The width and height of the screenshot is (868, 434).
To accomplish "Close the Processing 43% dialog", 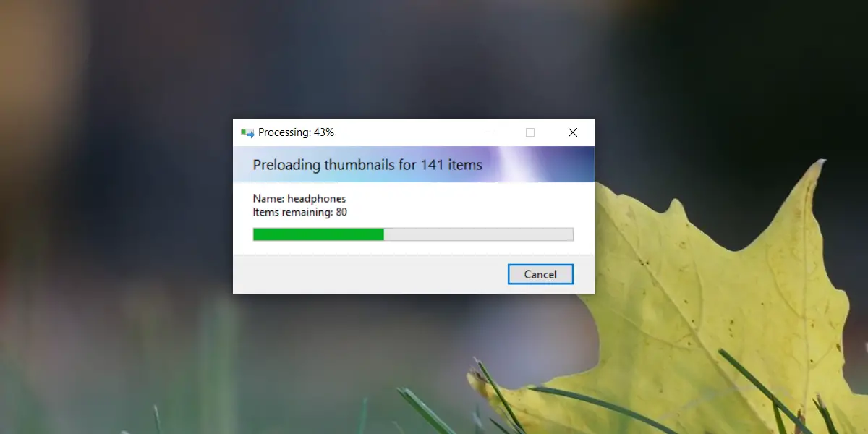I will coord(572,132).
